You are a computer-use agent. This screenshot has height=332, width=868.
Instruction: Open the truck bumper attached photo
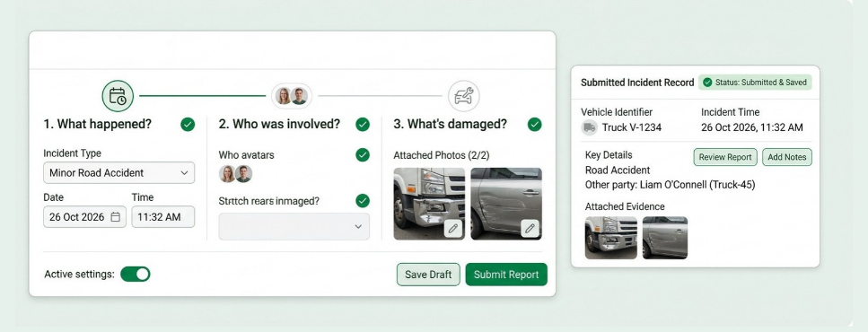click(x=430, y=204)
